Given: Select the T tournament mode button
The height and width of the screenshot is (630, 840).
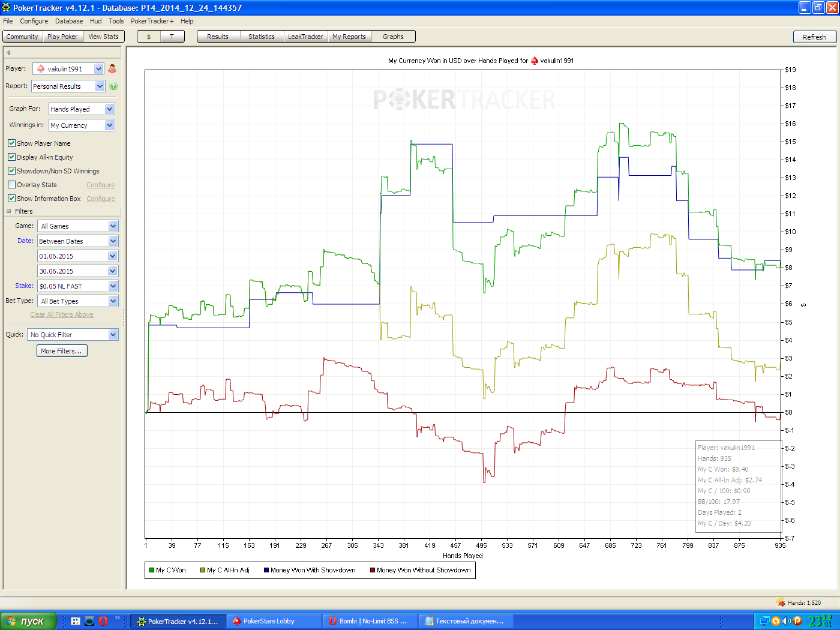Looking at the screenshot, I should 172,37.
